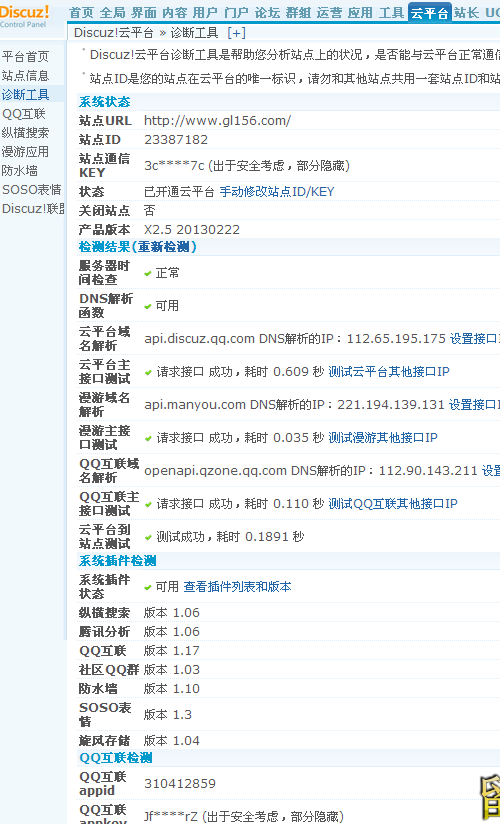Click QQ互联 版本 1.17 value
Image resolution: width=500 pixels, height=824 pixels.
pos(172,651)
